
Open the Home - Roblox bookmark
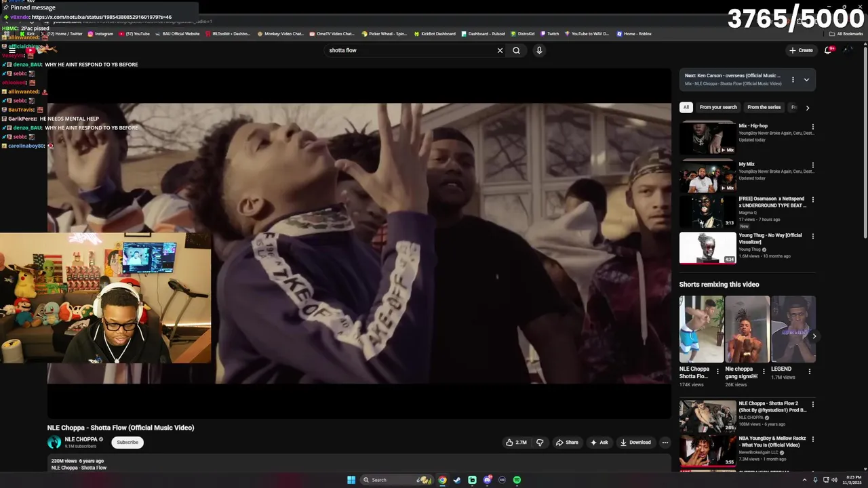pos(634,34)
